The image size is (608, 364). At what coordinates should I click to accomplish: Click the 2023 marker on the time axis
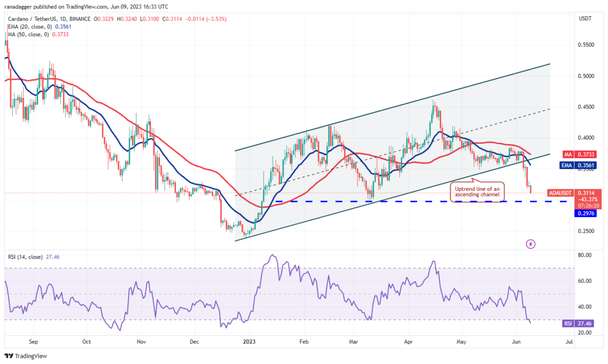(x=249, y=342)
